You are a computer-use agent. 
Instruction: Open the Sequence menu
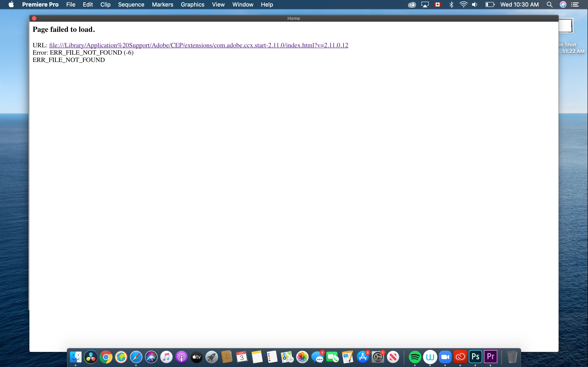point(131,5)
